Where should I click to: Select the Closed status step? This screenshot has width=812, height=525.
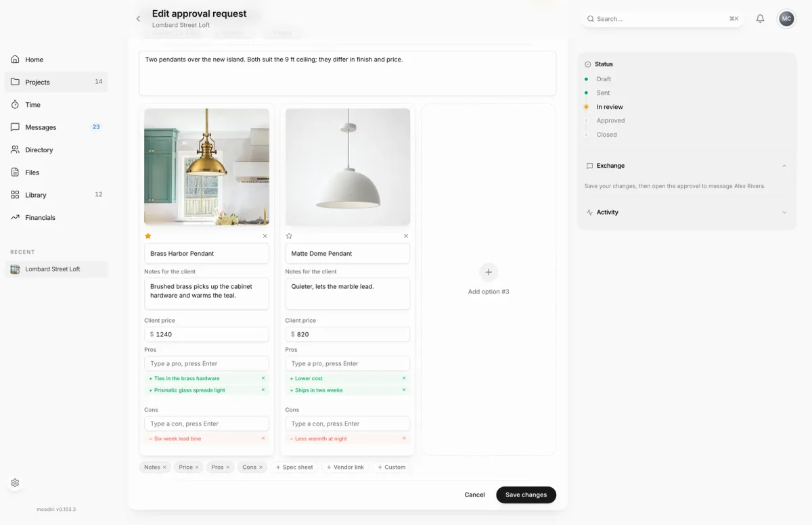[x=606, y=135]
